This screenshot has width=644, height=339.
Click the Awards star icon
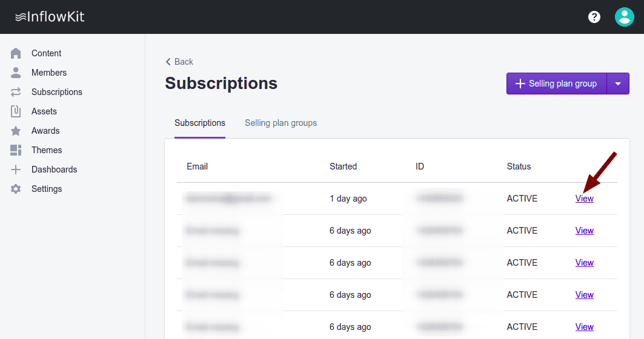pos(16,131)
